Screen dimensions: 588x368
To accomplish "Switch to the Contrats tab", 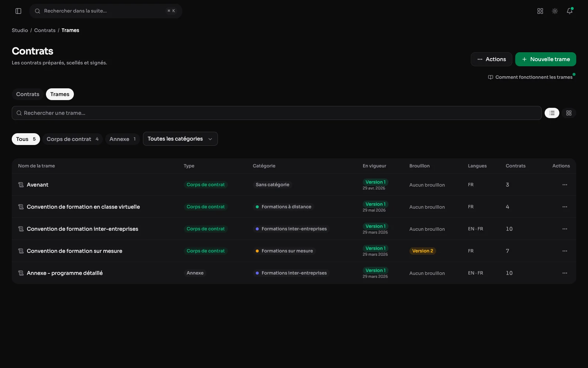I will (28, 94).
